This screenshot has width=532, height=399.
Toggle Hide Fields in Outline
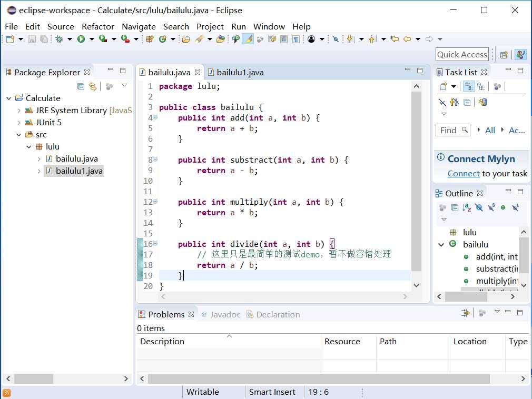tap(479, 207)
